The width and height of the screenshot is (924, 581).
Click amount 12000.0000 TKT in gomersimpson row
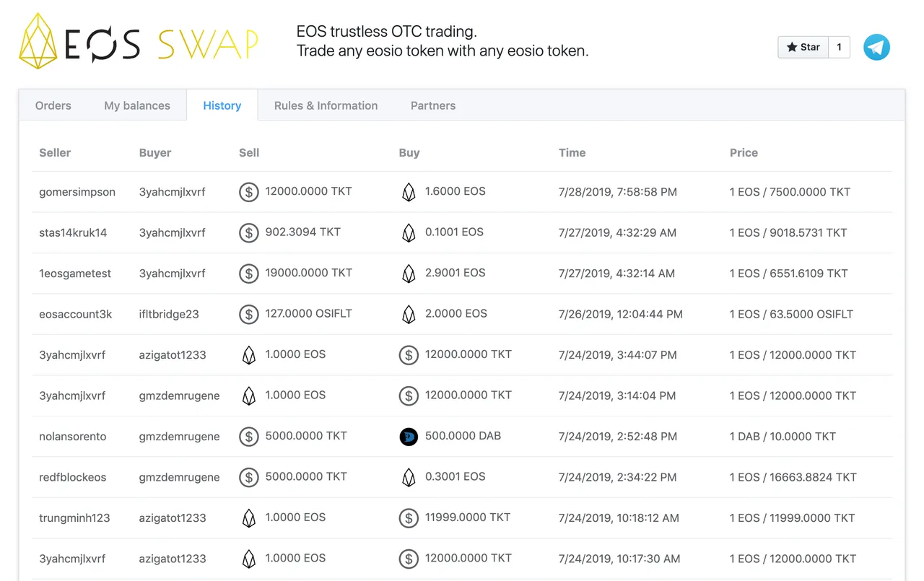coord(309,191)
